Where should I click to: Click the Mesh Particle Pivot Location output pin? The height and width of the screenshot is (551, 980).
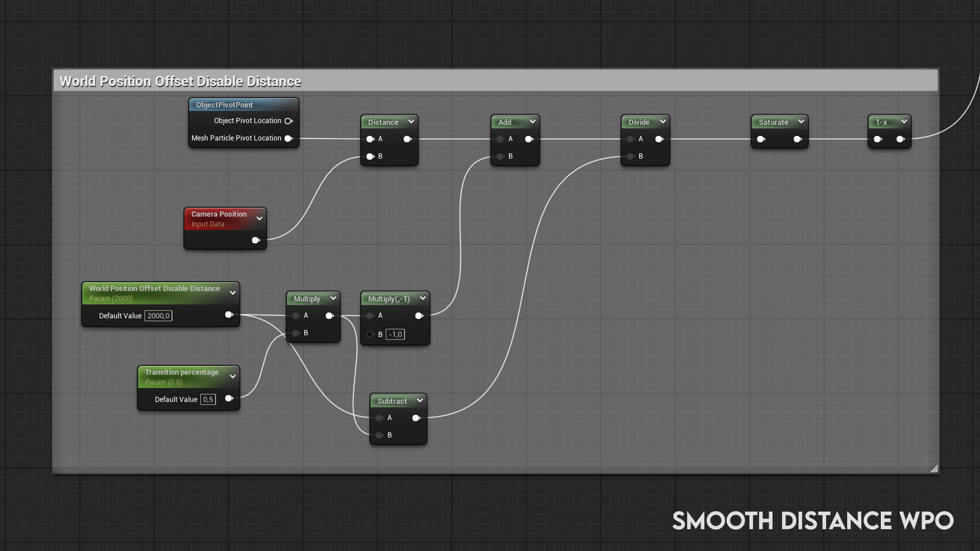click(288, 138)
